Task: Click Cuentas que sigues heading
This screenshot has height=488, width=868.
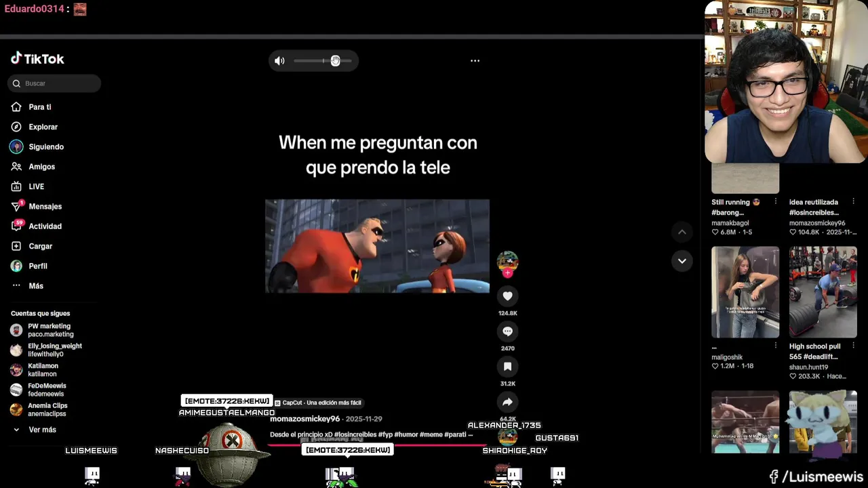Action: 40,313
